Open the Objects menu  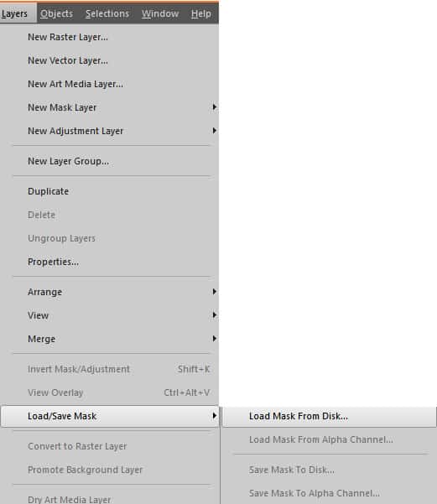pyautogui.click(x=56, y=13)
